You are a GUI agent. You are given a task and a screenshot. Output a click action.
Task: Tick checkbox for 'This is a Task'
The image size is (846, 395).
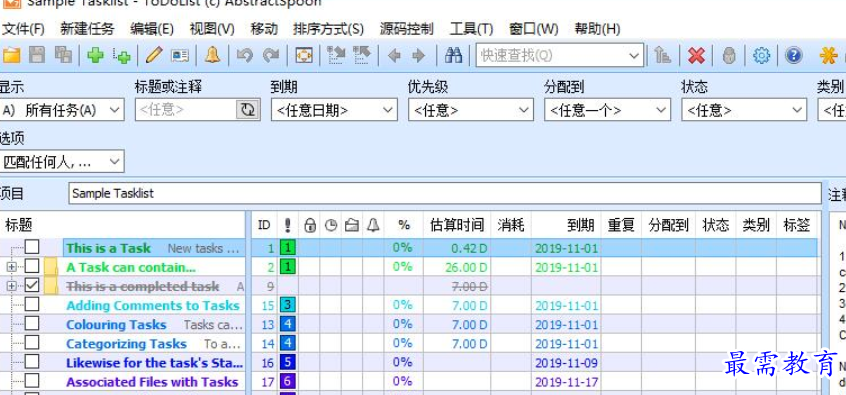point(32,247)
